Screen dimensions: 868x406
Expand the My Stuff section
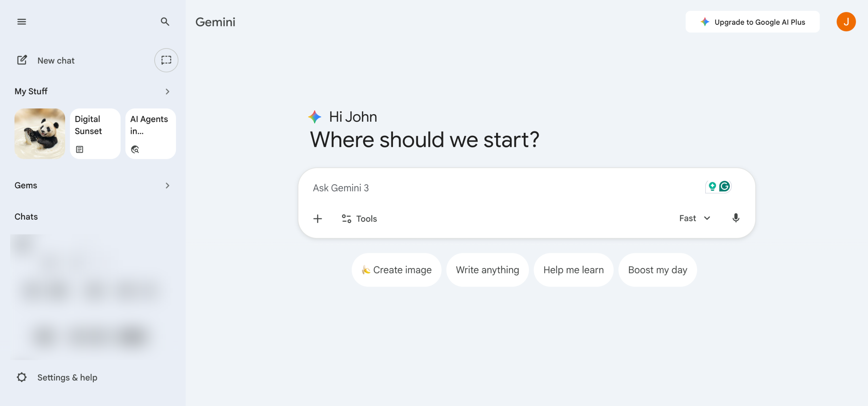point(167,92)
